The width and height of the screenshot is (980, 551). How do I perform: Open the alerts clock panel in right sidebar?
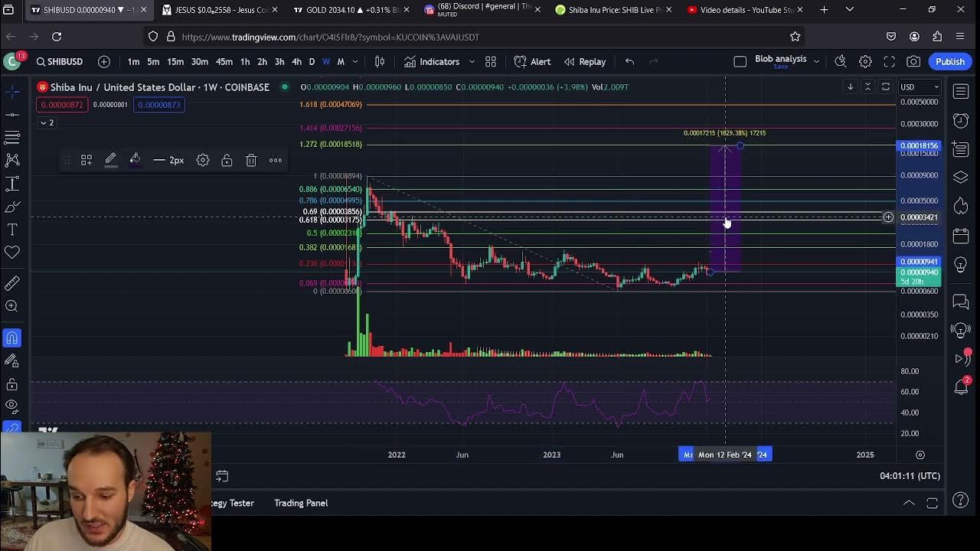click(x=961, y=120)
